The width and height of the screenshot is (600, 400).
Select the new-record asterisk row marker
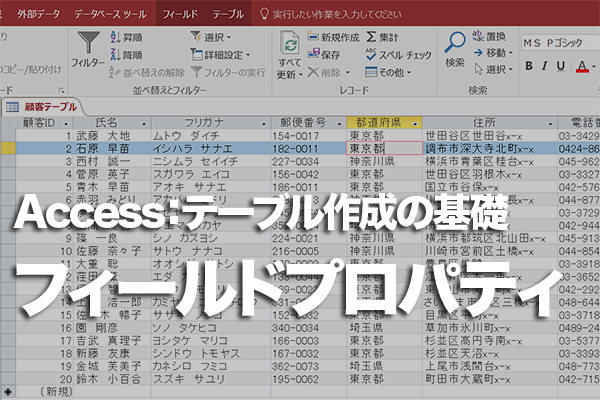8,392
